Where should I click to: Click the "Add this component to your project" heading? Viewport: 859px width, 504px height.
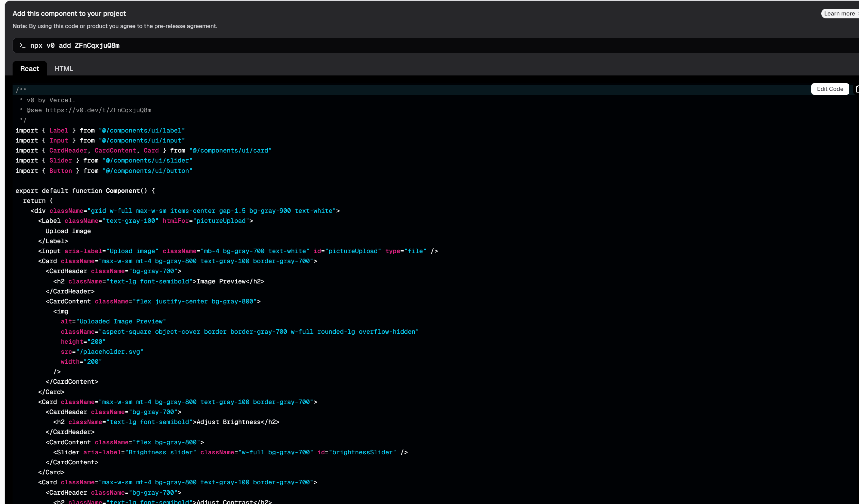pyautogui.click(x=69, y=14)
